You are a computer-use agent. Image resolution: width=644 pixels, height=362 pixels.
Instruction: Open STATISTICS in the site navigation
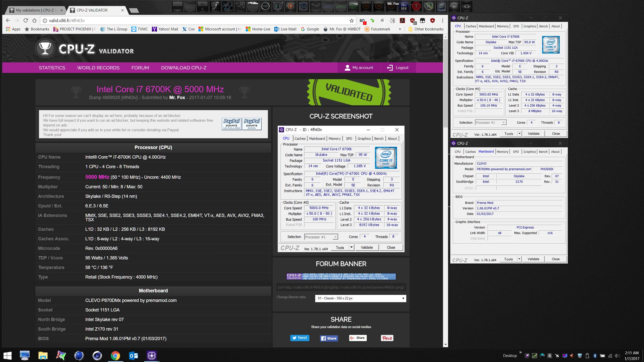pos(52,68)
